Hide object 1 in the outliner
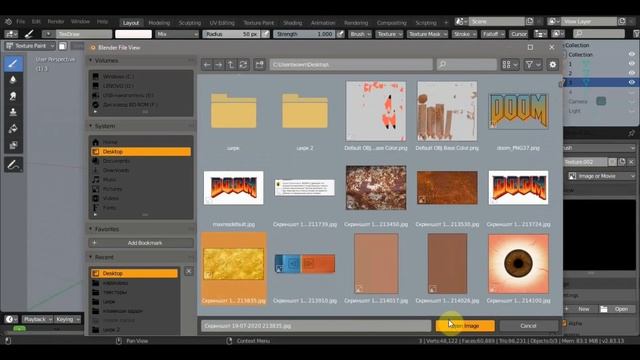 click(x=631, y=64)
